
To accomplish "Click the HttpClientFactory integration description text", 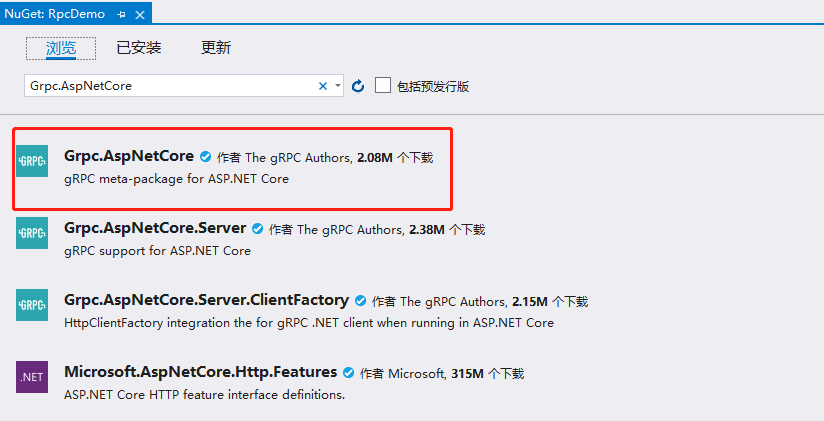I will point(309,323).
